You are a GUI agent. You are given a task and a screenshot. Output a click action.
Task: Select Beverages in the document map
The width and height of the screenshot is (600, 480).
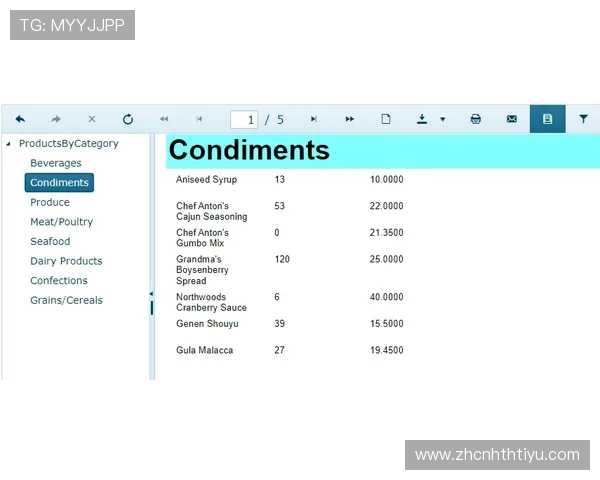click(x=56, y=163)
